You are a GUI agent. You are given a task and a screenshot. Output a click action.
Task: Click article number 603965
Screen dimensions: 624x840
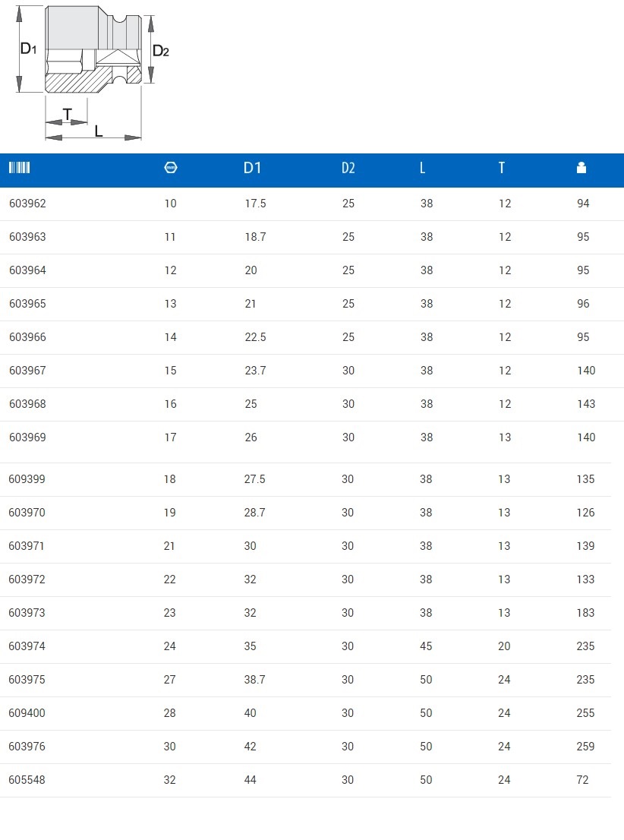click(x=27, y=304)
